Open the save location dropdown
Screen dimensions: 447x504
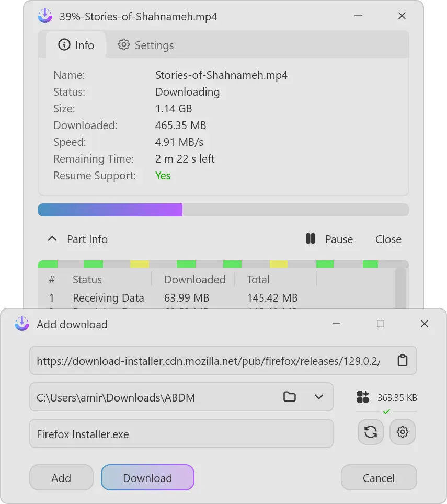319,397
